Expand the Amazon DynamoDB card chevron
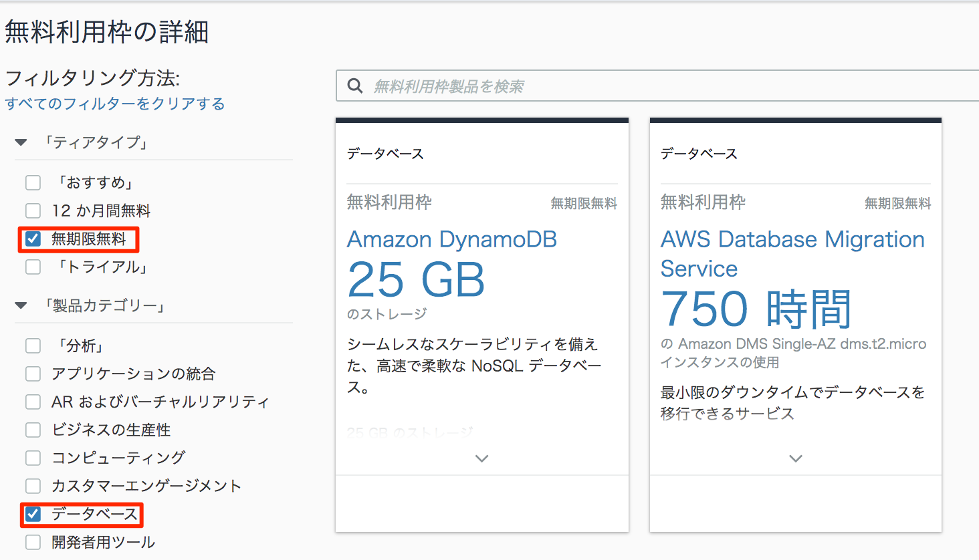Viewport: 979px width, 560px height. [481, 458]
